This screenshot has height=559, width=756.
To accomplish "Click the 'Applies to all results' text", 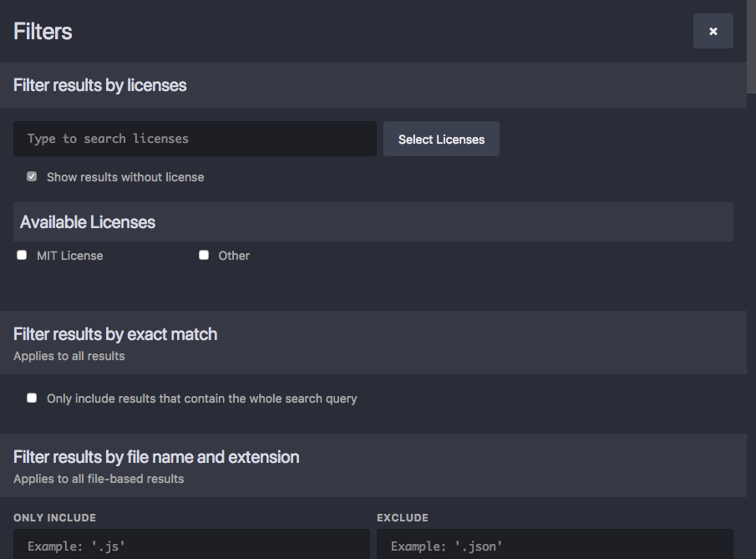I will pyautogui.click(x=69, y=356).
